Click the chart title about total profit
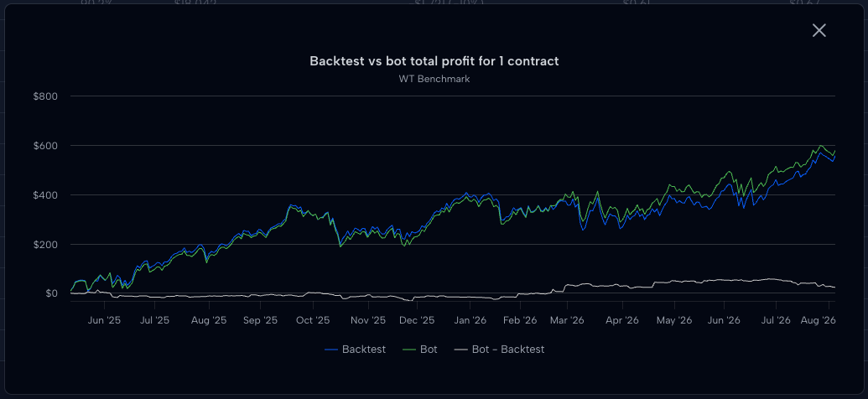Viewport: 868px width, 399px height. [434, 61]
